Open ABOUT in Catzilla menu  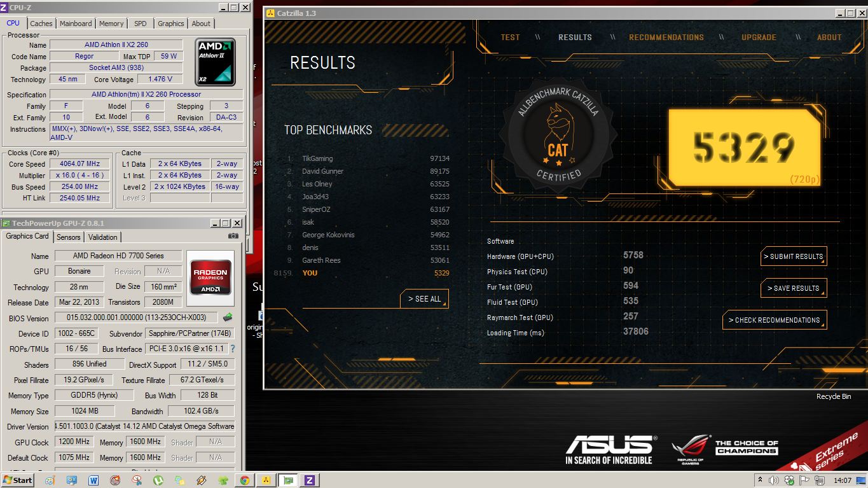[x=829, y=37]
